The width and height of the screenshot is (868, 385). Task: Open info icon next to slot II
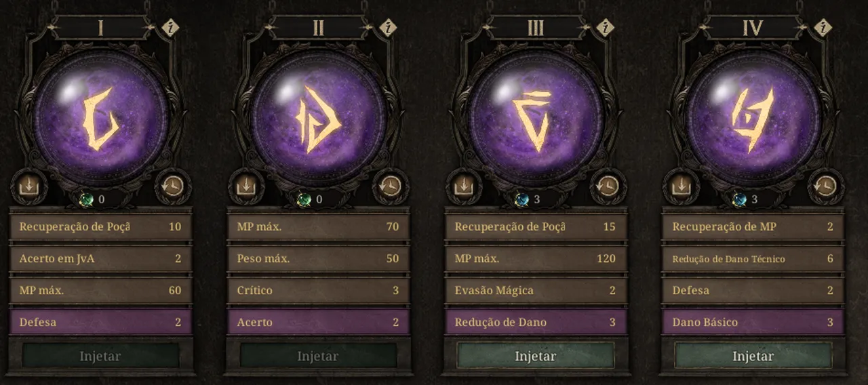tap(387, 28)
